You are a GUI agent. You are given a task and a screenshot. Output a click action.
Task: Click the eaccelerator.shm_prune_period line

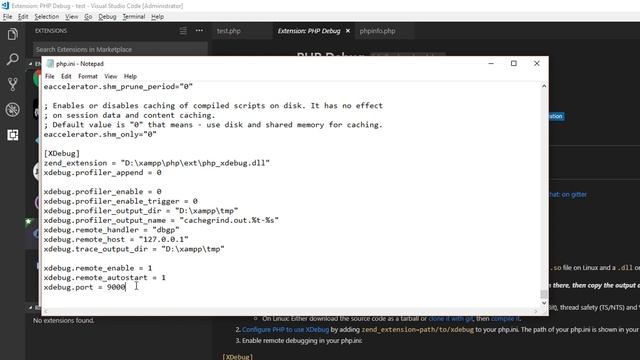pyautogui.click(x=118, y=87)
